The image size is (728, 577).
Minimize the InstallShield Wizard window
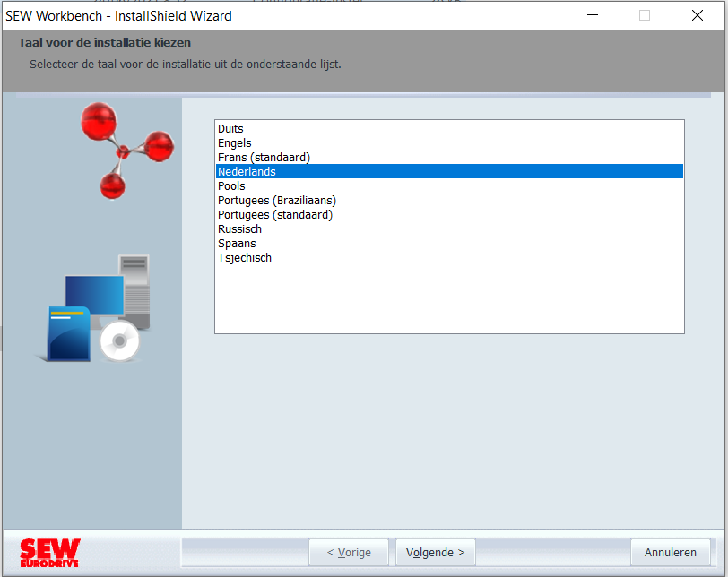pos(593,15)
